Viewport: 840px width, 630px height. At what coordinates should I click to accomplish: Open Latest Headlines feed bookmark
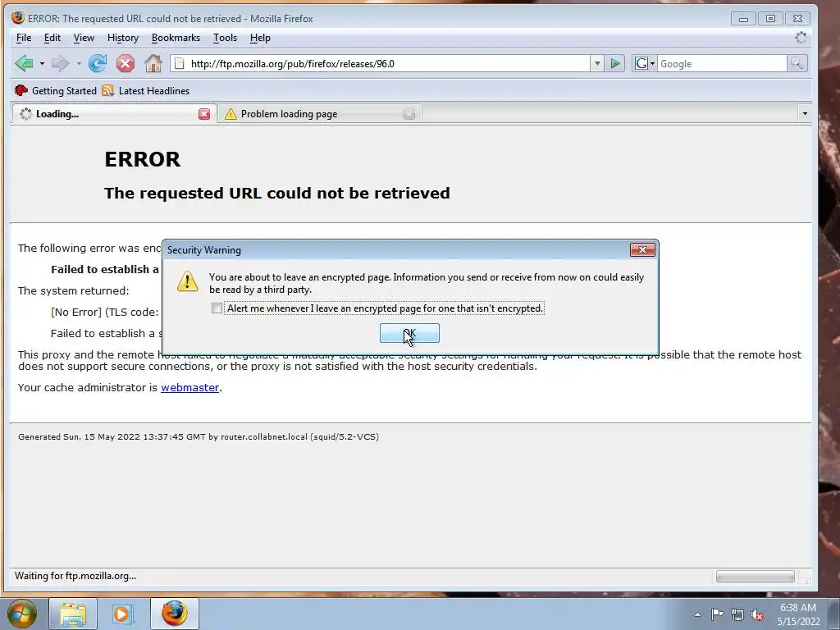click(146, 90)
